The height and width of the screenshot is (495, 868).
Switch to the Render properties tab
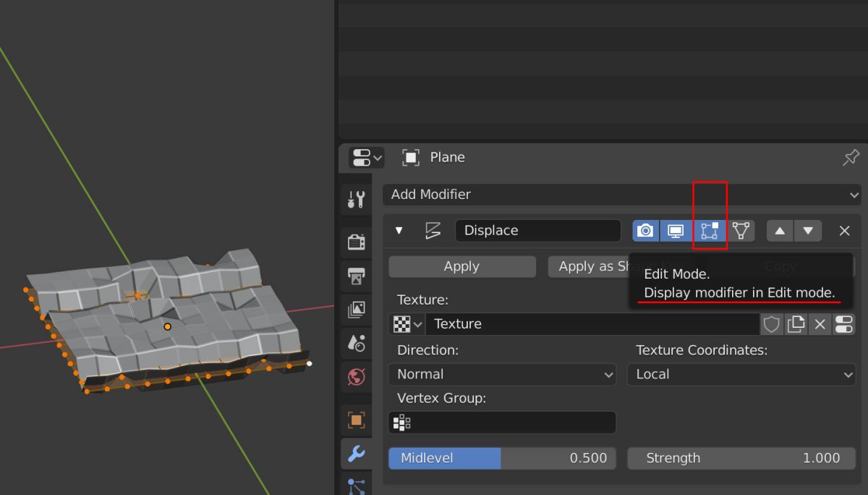point(356,242)
